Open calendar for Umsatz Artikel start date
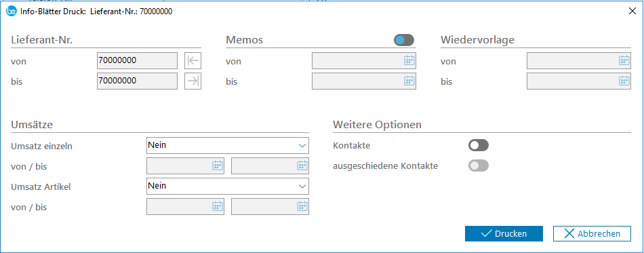 point(218,206)
